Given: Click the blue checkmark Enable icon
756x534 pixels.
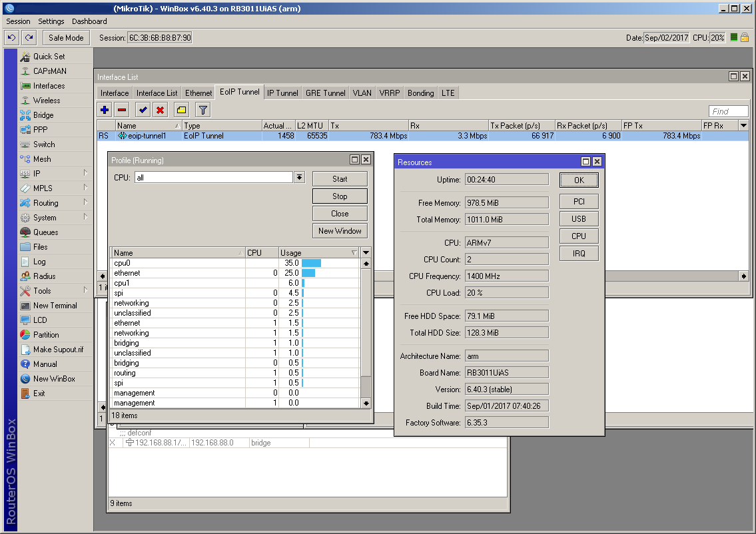Looking at the screenshot, I should 143,110.
